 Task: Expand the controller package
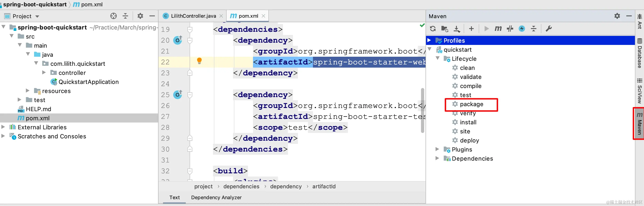[44, 72]
